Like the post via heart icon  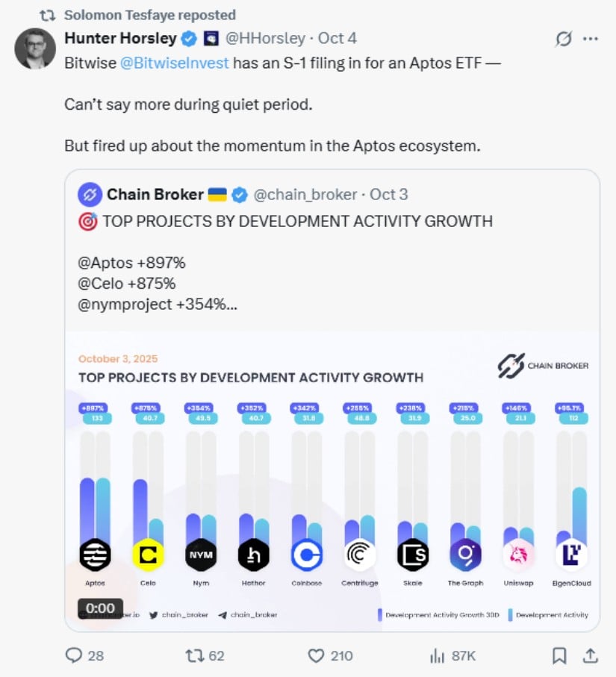(317, 655)
